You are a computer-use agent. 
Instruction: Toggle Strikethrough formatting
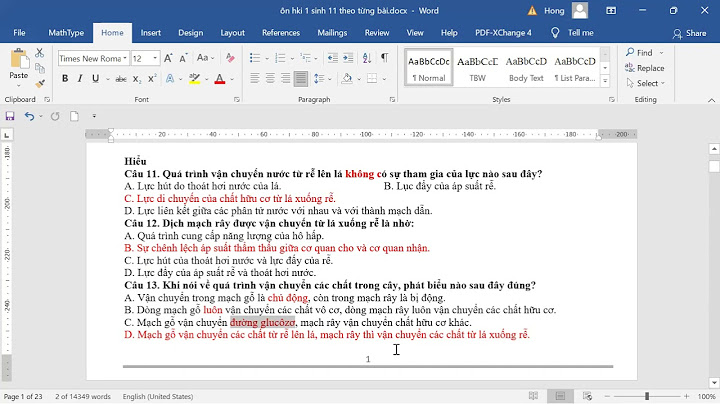121,79
